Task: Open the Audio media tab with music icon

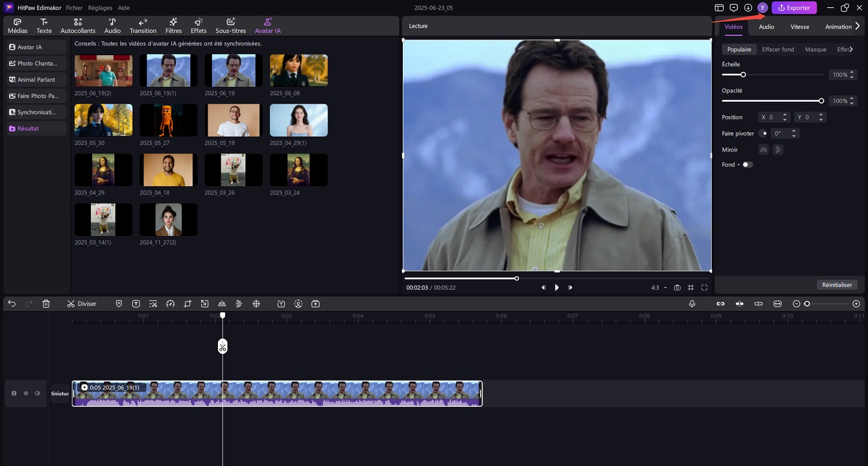Action: 112,26
